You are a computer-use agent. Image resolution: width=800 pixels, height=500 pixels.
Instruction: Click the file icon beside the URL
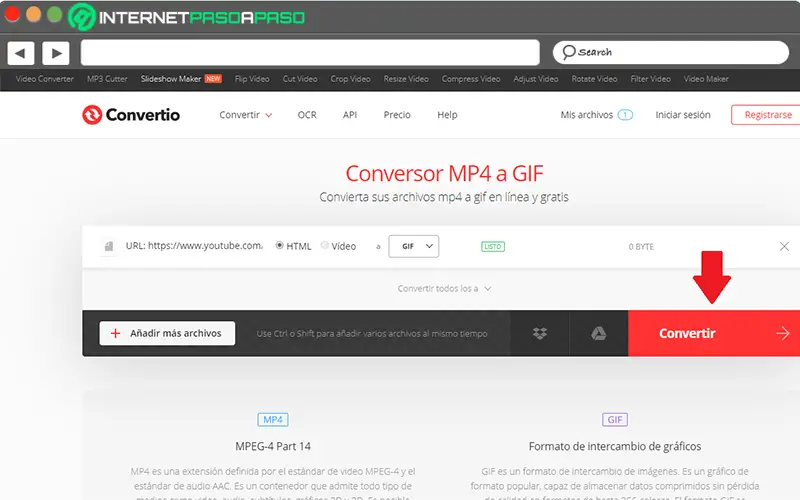click(x=109, y=246)
